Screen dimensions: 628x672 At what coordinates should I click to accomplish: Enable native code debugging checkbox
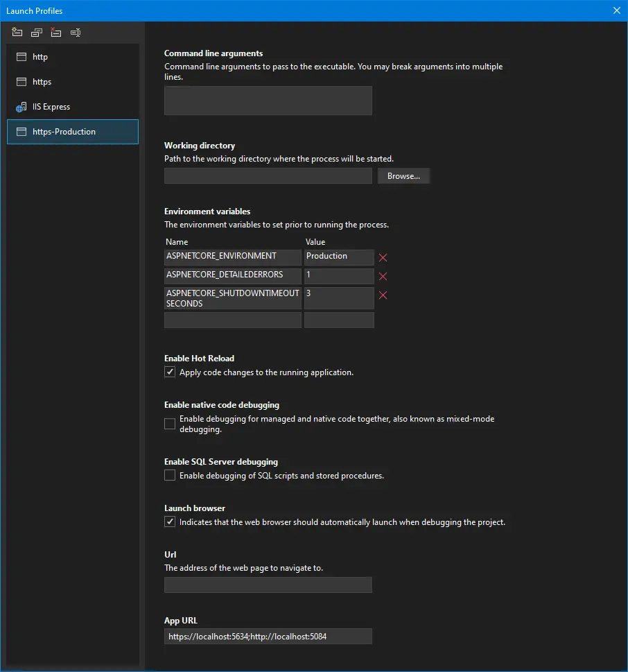[170, 424]
